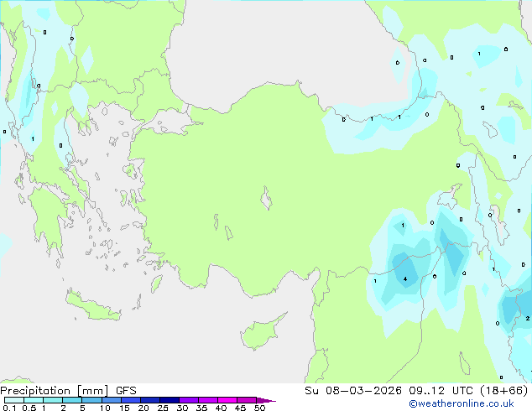The height and width of the screenshot is (411, 532).
Task: Click the 15–20 mm legend swatch
Action: 130,400
